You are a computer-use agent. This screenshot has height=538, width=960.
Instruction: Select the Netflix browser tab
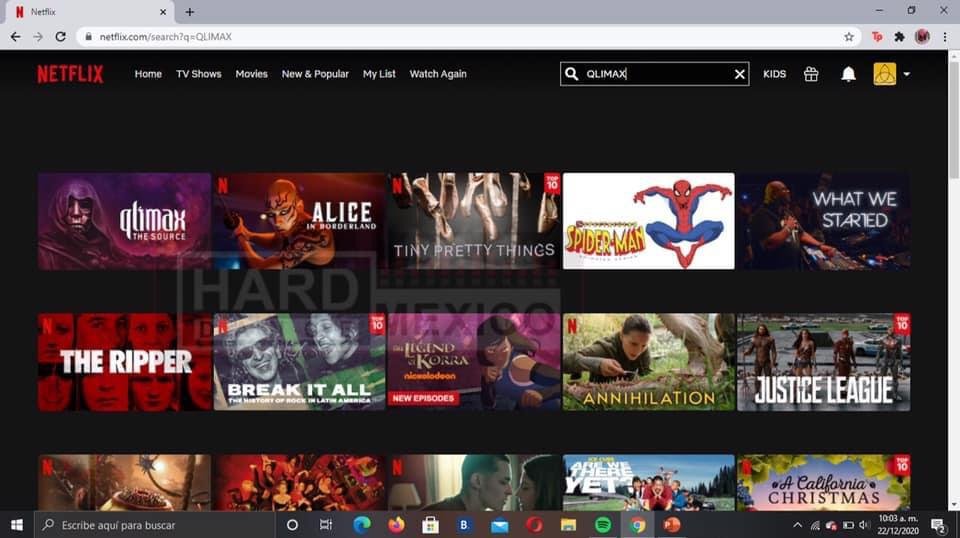point(89,12)
